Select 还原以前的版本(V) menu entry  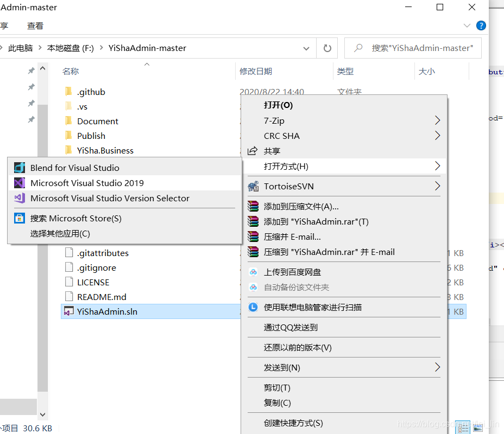tap(344, 347)
